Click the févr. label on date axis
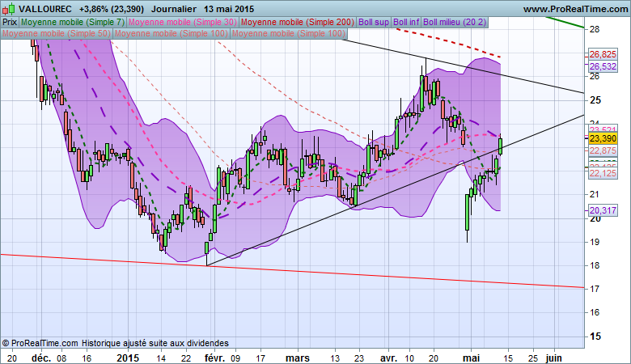Screen dimensions: 631x364 point(214,358)
